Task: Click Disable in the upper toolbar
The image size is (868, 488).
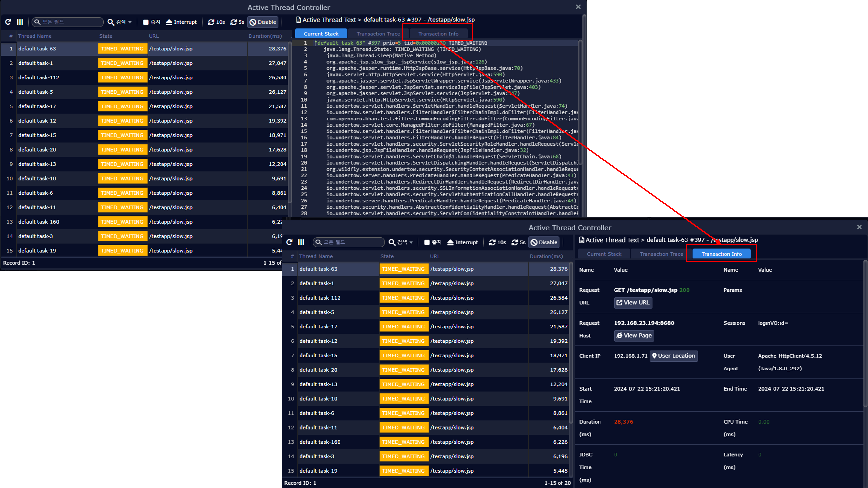Action: point(263,22)
